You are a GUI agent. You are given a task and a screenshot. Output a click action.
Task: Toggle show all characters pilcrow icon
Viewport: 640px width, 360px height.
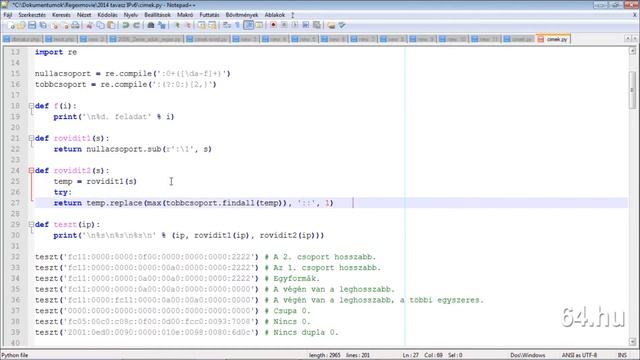238,25
